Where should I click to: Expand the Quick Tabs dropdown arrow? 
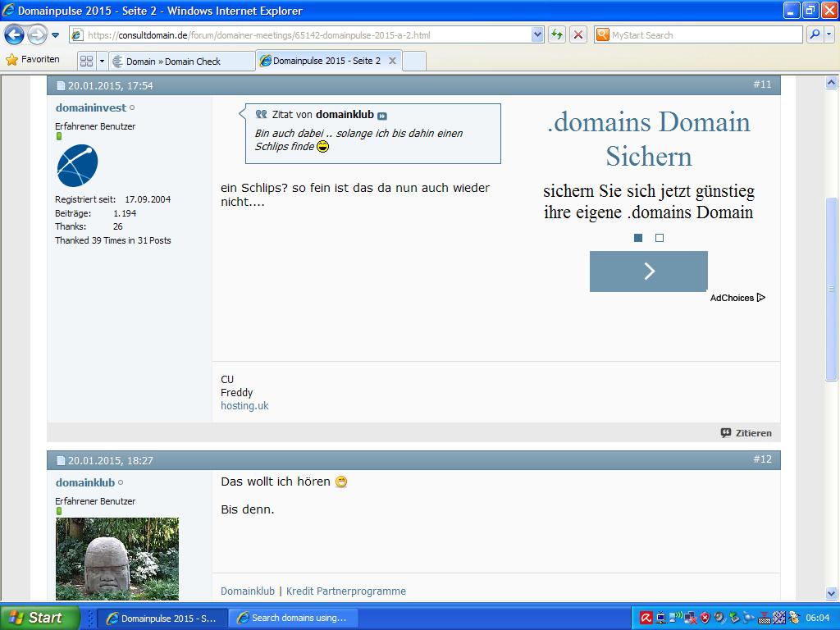(102, 61)
